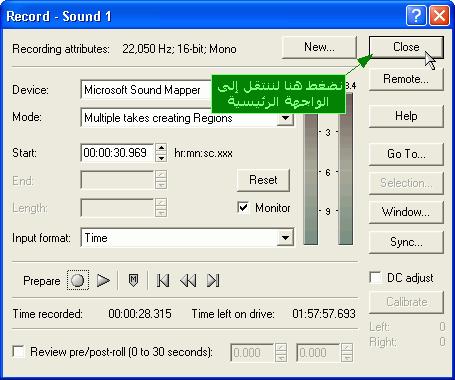Click the Window... button
This screenshot has width=455, height=380.
[x=406, y=212]
